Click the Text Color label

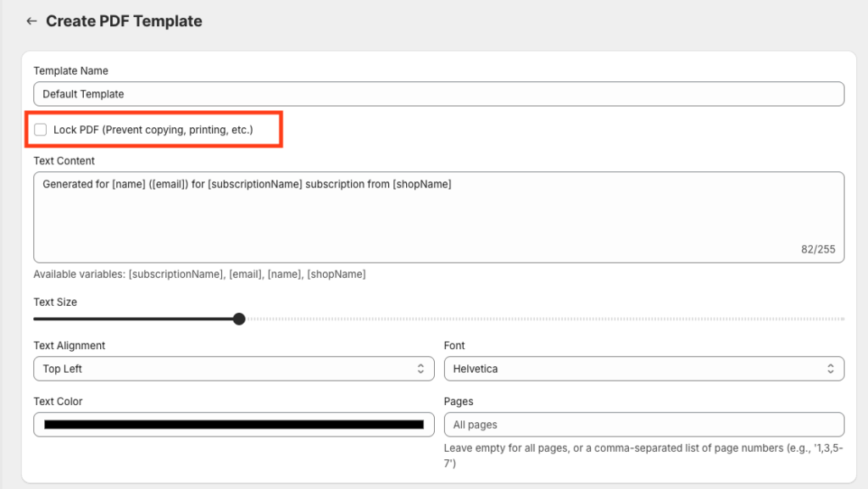58,401
